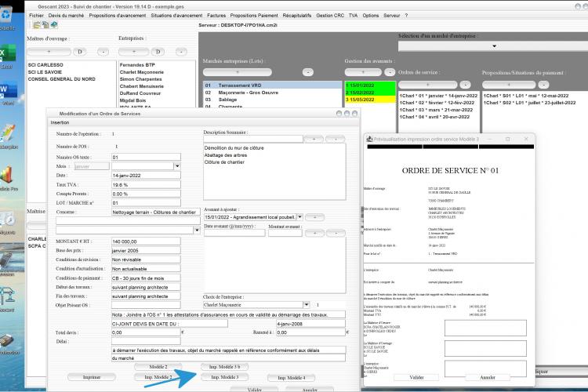This screenshot has width=588, height=392.
Task: Select lot 01 Terrassement VRD
Action: click(272, 85)
